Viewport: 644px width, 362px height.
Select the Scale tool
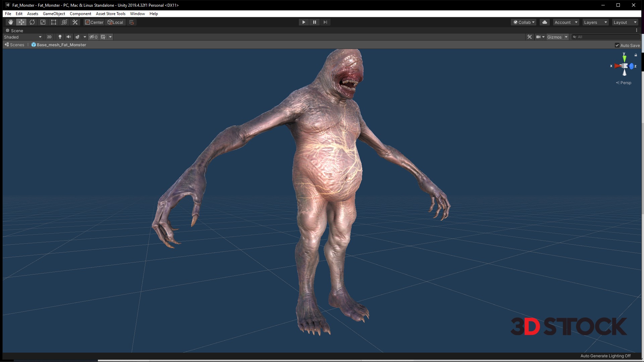pos(43,22)
